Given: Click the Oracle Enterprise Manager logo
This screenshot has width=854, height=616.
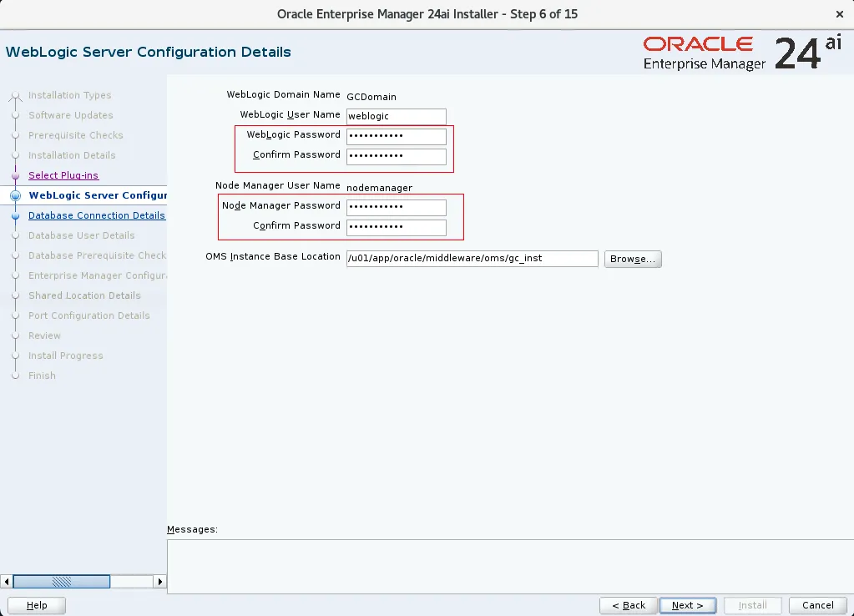Looking at the screenshot, I should pyautogui.click(x=697, y=53).
